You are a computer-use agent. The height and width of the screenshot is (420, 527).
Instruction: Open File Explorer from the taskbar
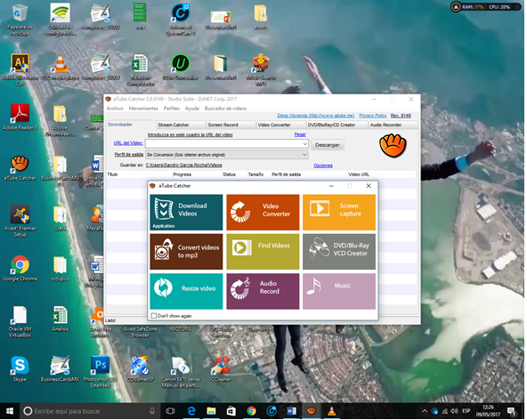212,412
